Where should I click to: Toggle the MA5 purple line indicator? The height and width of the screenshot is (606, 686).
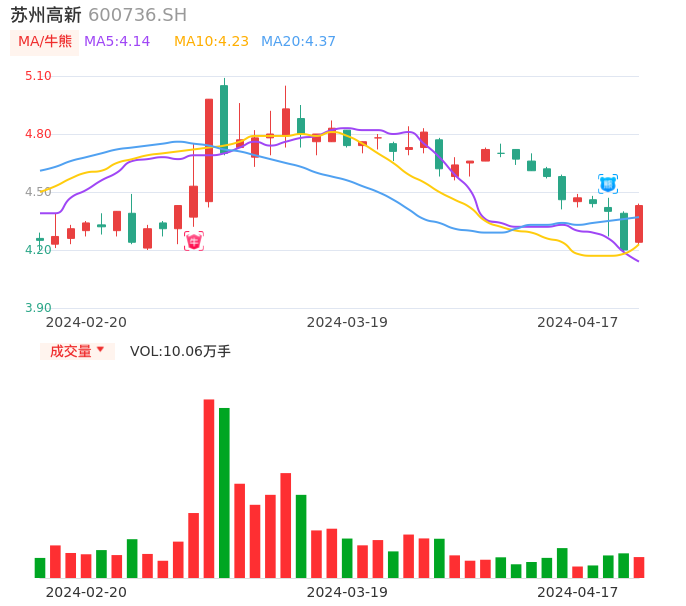pos(117,42)
